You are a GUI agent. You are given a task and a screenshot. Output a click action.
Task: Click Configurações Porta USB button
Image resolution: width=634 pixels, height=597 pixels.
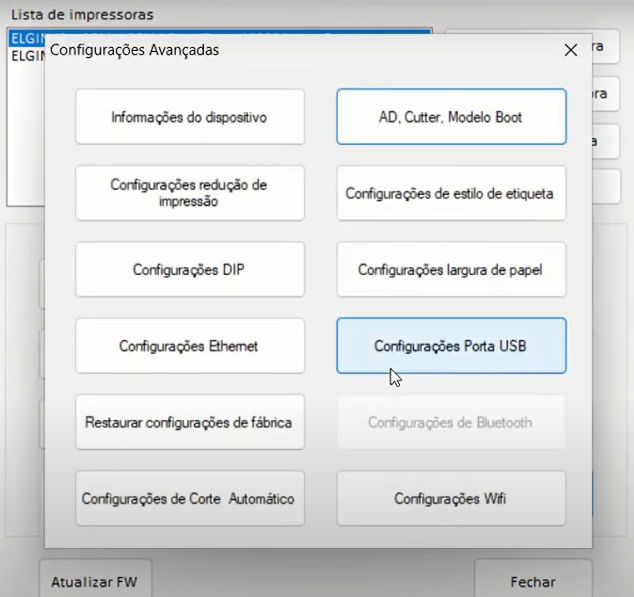pos(451,346)
